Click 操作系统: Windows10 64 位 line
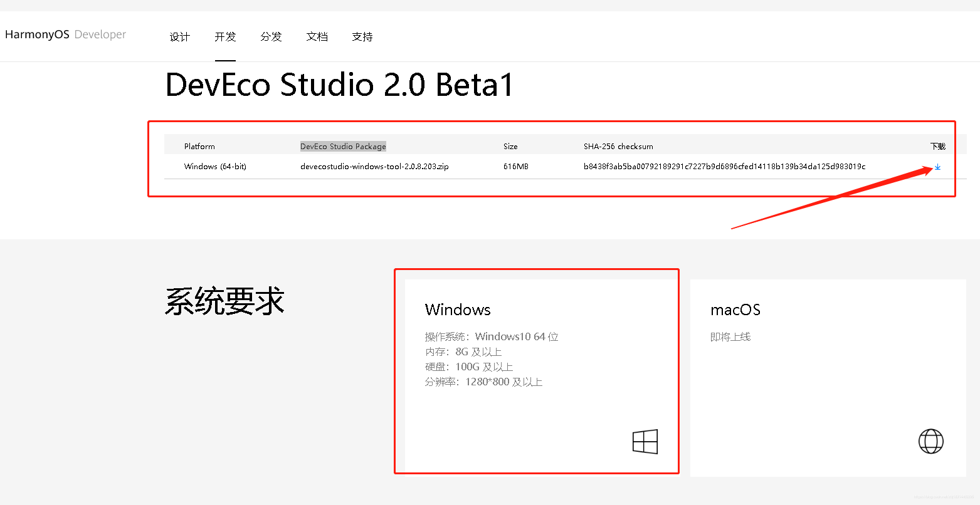This screenshot has width=980, height=505. pos(492,337)
